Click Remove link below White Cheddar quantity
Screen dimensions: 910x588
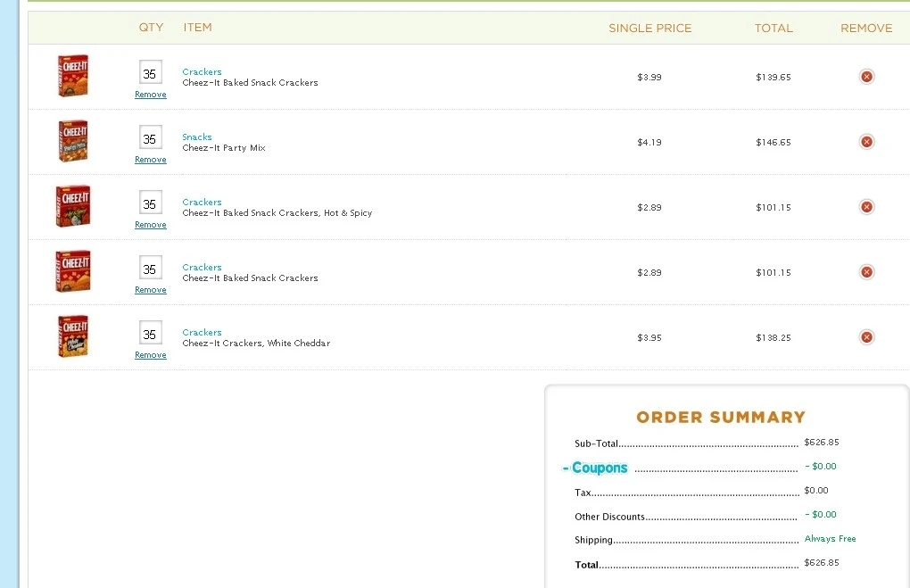coord(150,354)
